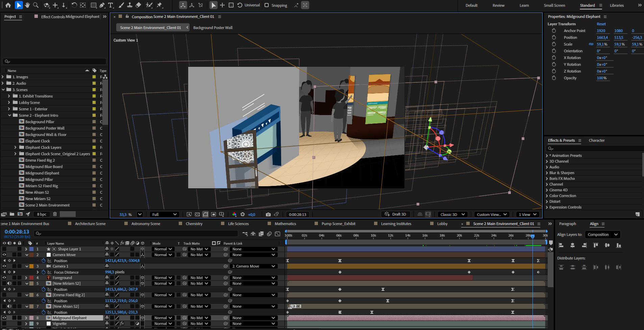Select the Zoom magnifier tool
The image size is (644, 330).
pos(36,5)
